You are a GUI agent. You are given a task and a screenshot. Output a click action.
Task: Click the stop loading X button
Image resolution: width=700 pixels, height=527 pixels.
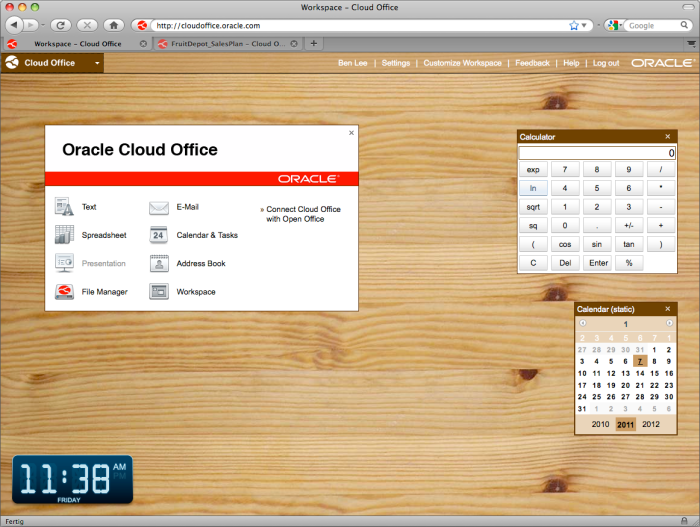click(x=87, y=25)
